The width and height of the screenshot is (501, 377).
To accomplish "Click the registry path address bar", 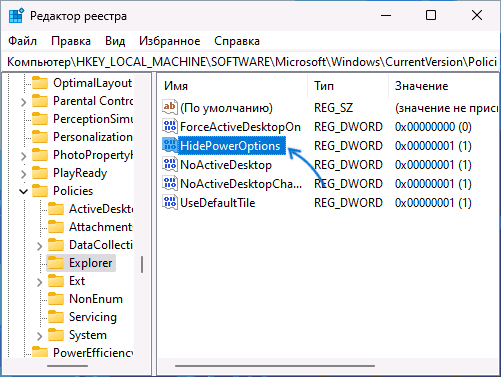I will coord(250,62).
